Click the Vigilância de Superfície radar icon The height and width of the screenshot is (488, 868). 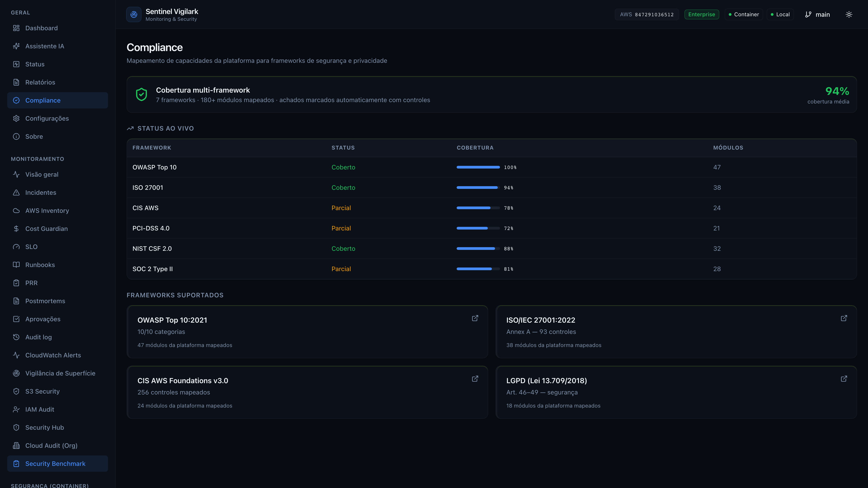(x=16, y=373)
